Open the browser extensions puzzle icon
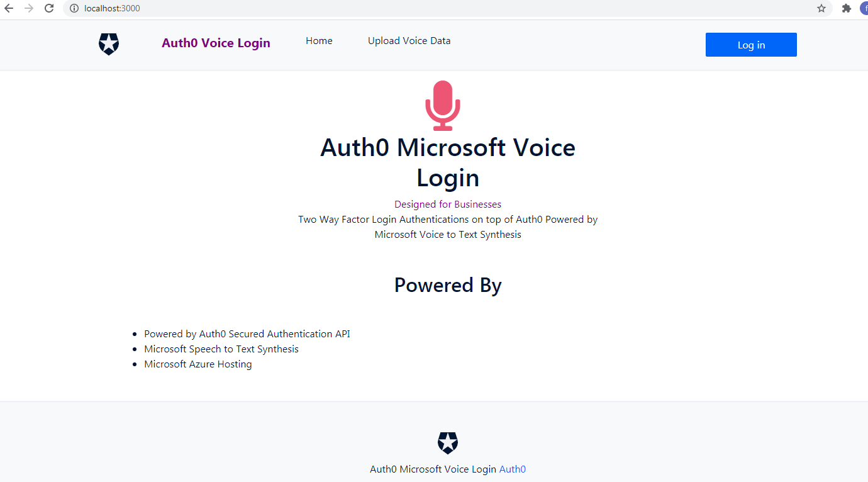Screen dimensions: 868x482 847,8
